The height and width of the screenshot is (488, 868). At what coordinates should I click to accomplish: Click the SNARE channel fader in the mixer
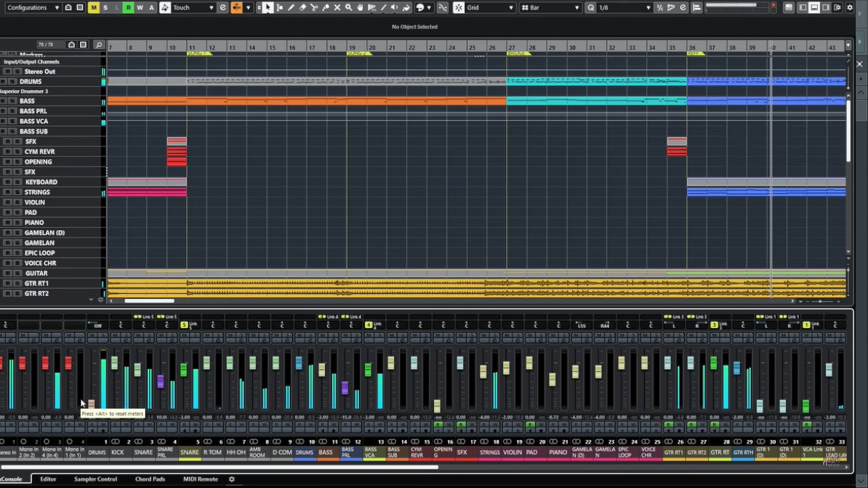pyautogui.click(x=138, y=369)
